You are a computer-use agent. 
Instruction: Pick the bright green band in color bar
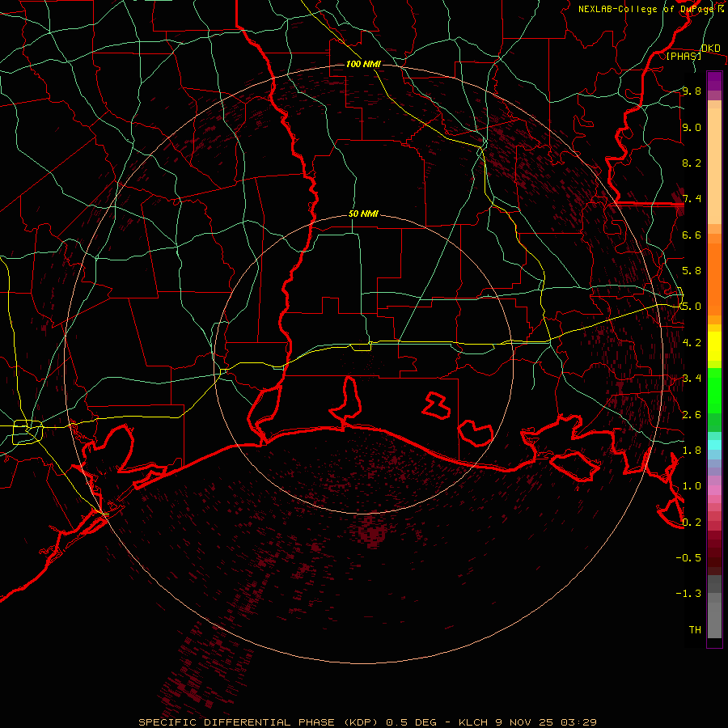pyautogui.click(x=714, y=391)
